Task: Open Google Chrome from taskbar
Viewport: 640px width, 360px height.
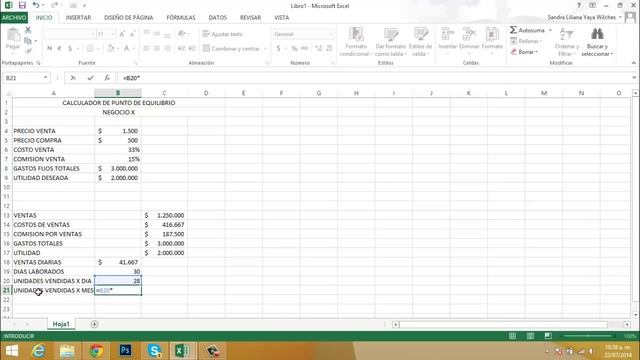Action: (96, 351)
